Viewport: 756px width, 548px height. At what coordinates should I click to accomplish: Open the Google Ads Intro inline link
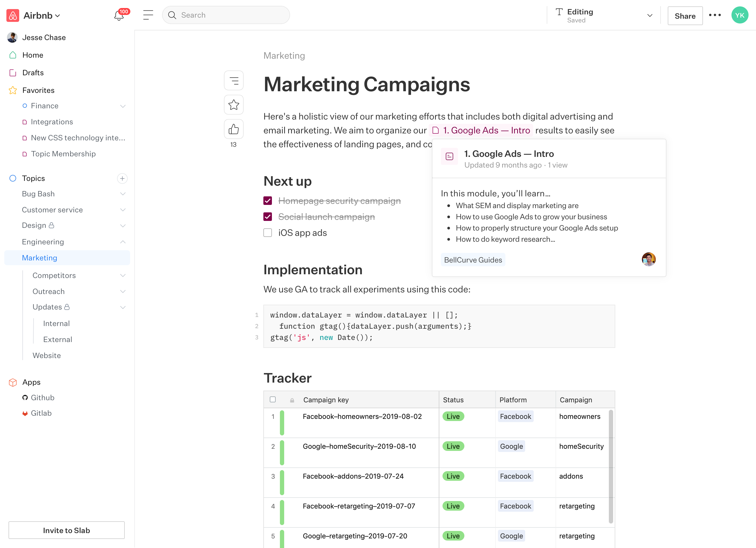point(481,130)
